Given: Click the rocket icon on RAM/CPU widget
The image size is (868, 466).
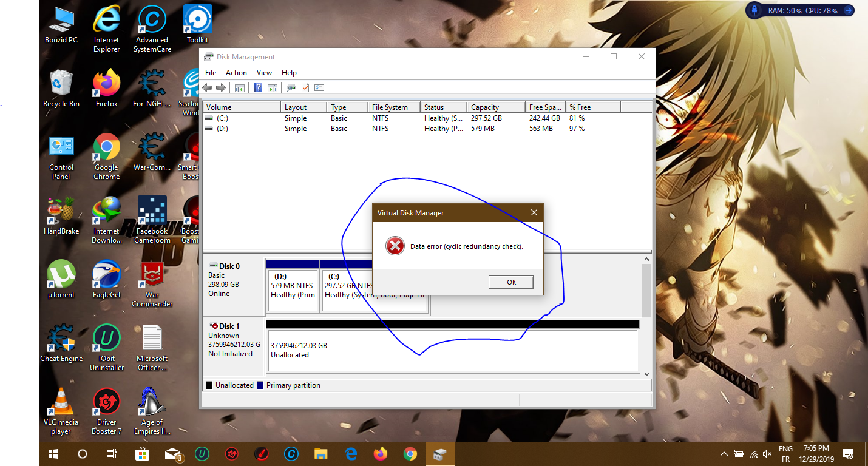Looking at the screenshot, I should (x=754, y=10).
